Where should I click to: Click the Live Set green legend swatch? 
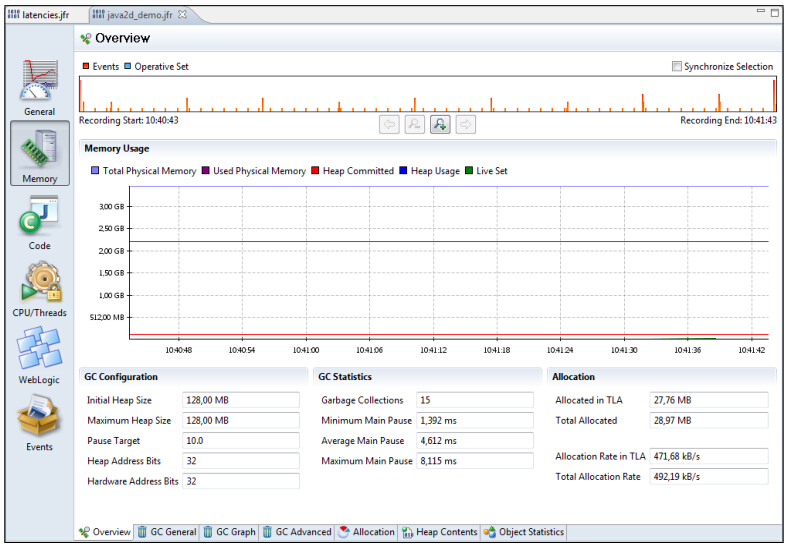click(468, 171)
